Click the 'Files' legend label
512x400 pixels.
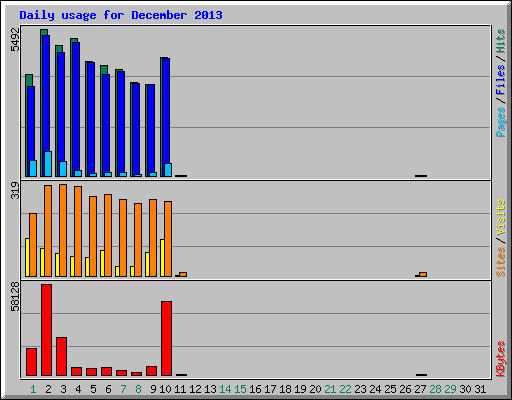pos(501,80)
